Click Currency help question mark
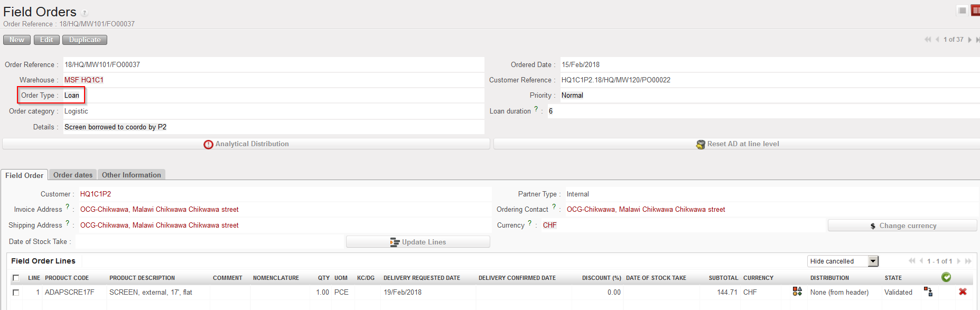The image size is (980, 310). 529,223
